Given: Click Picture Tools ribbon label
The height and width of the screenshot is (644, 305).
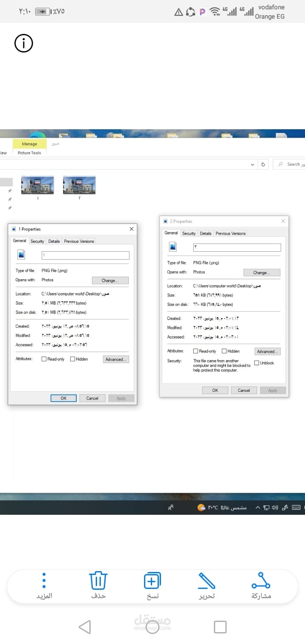Looking at the screenshot, I should click(30, 153).
